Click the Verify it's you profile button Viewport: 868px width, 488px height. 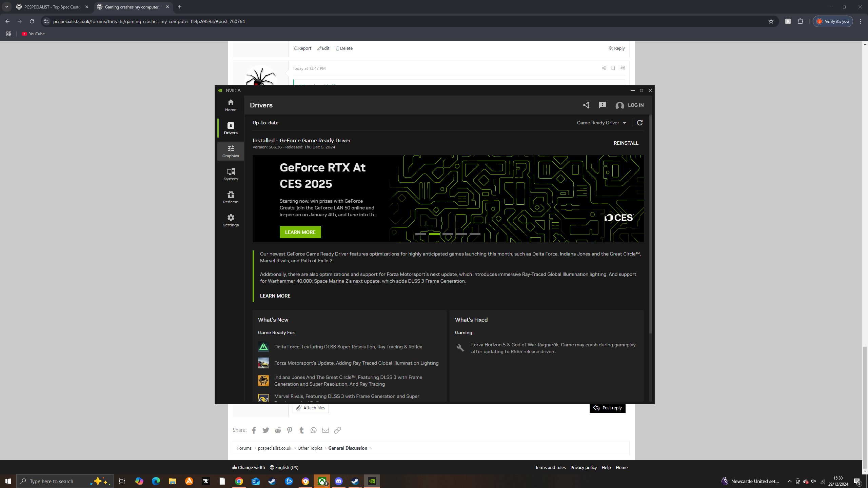tap(833, 21)
